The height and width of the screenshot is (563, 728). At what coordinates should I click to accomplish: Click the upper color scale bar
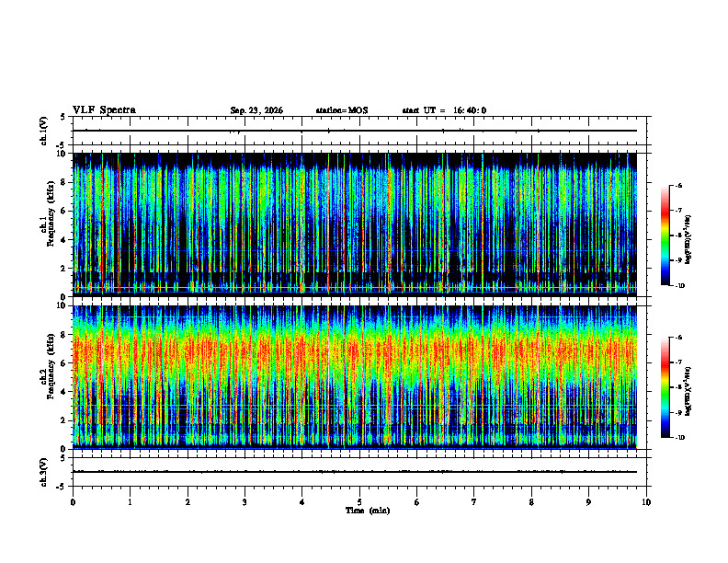665,236
